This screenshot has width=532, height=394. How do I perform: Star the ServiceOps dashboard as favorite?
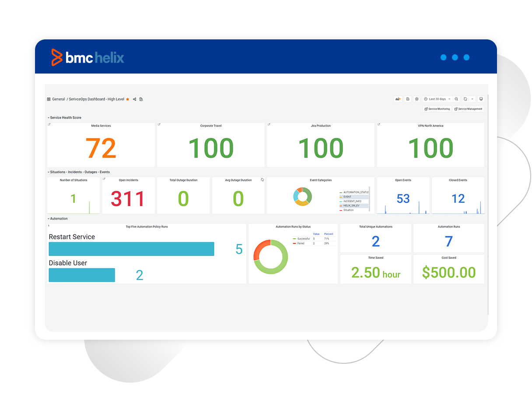tap(128, 99)
